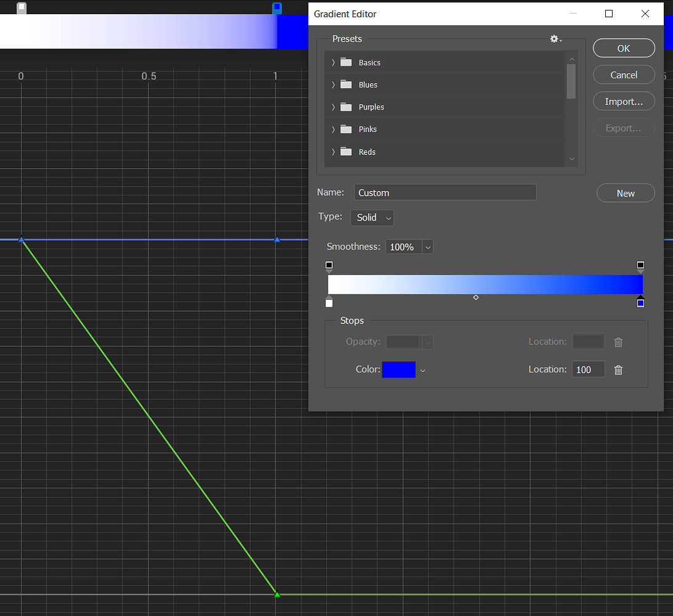Screen dimensions: 673x616
Task: Select the right opacity stop above gradient bar
Action: click(x=640, y=265)
